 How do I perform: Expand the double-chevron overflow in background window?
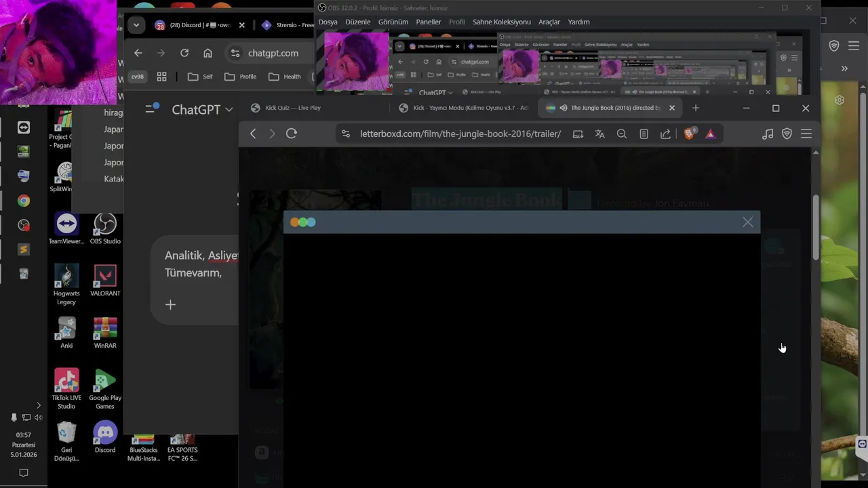pyautogui.click(x=844, y=68)
